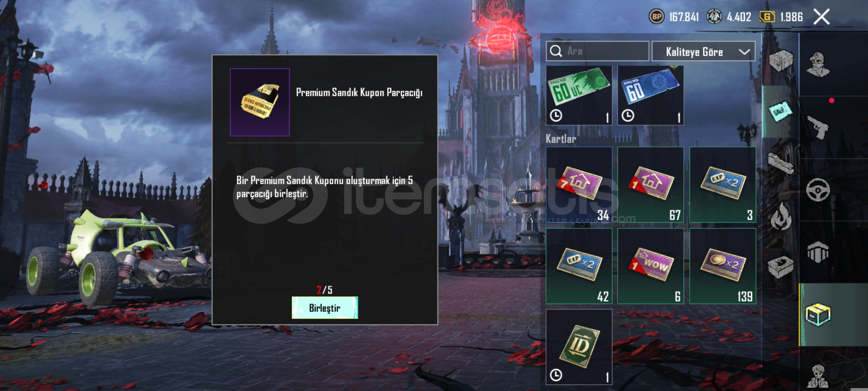Screen dimensions: 868x391
Task: Select the 1-day home card with 67 count
Action: (x=650, y=185)
